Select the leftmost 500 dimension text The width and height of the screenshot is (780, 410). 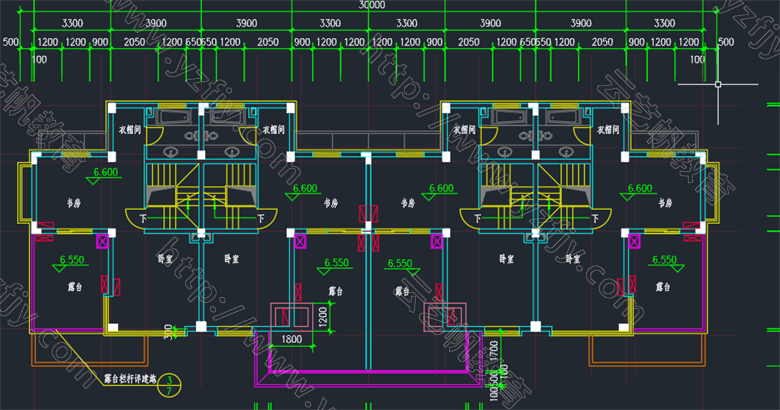click(10, 42)
